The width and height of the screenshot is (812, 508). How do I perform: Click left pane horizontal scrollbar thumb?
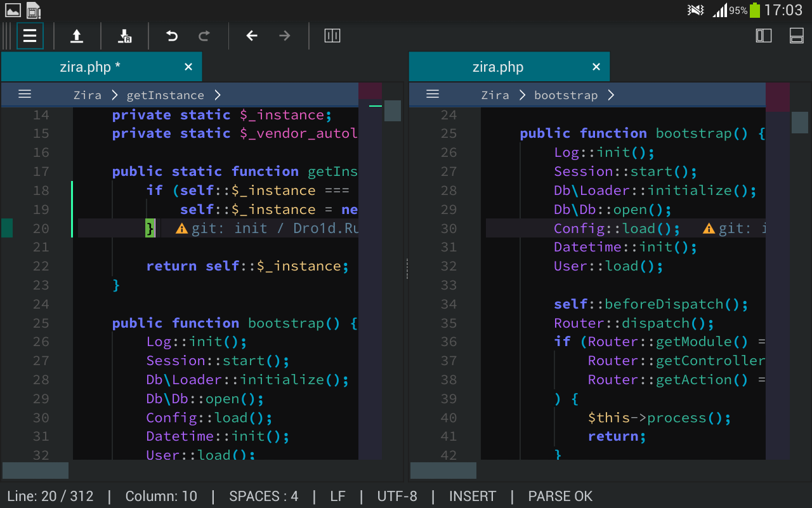click(x=36, y=471)
